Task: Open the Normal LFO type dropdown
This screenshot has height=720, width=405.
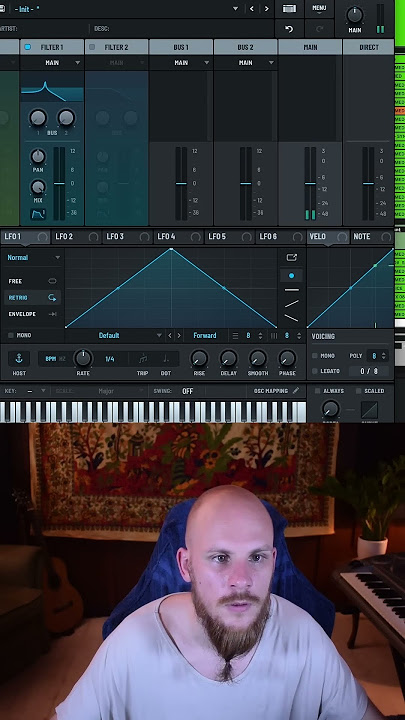Action: (x=33, y=258)
